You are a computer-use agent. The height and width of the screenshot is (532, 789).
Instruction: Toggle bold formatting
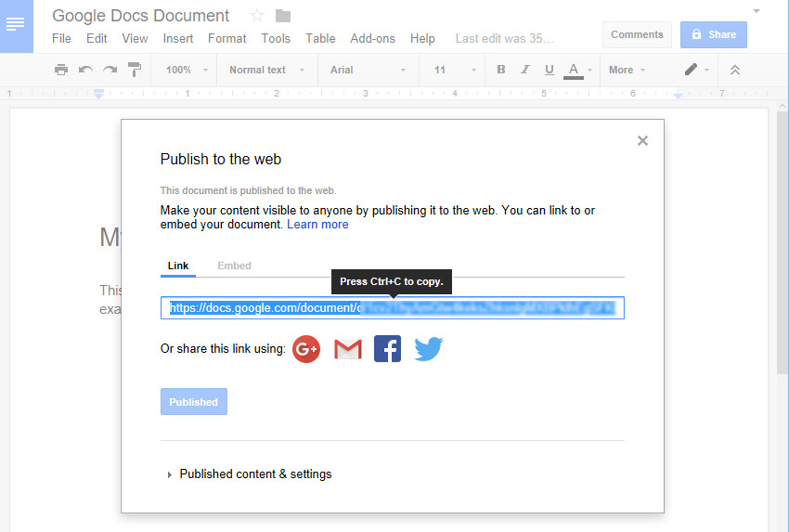point(500,70)
